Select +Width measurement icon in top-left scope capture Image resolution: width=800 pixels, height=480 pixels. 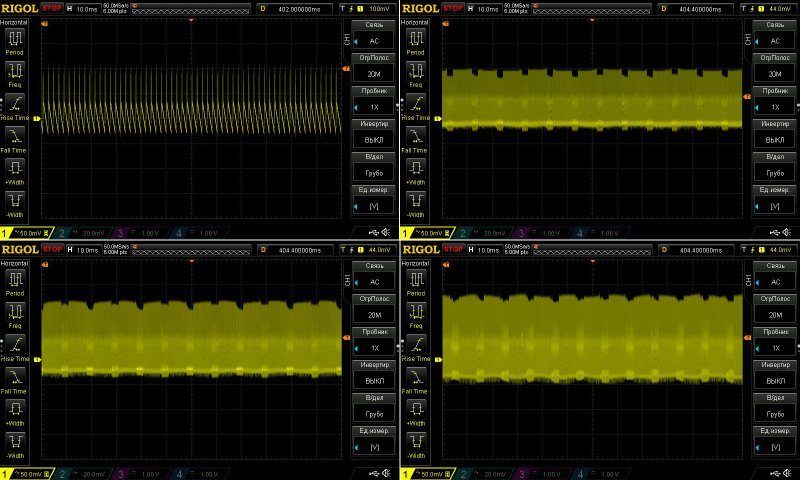[15, 168]
